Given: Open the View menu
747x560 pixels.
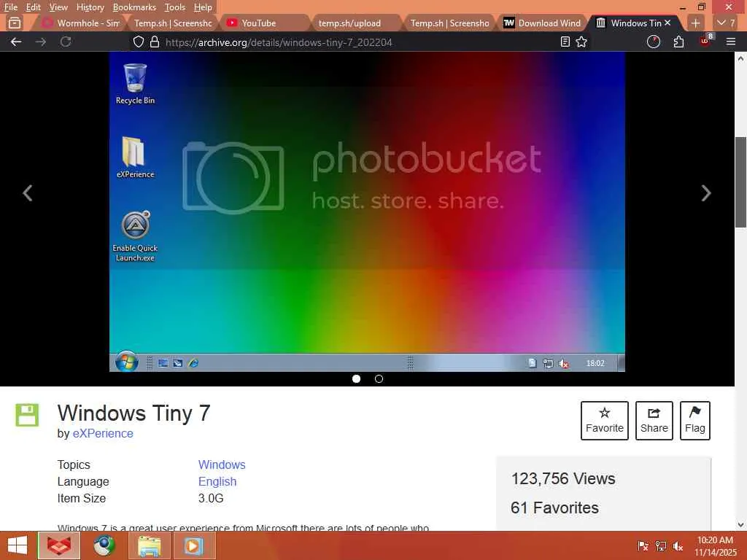Looking at the screenshot, I should (x=58, y=7).
